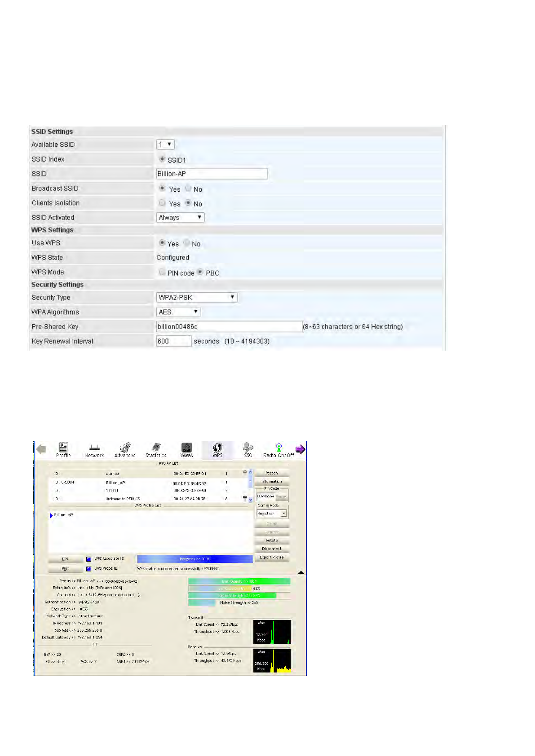Open the Config Mode Registrar dropdown

[272, 513]
